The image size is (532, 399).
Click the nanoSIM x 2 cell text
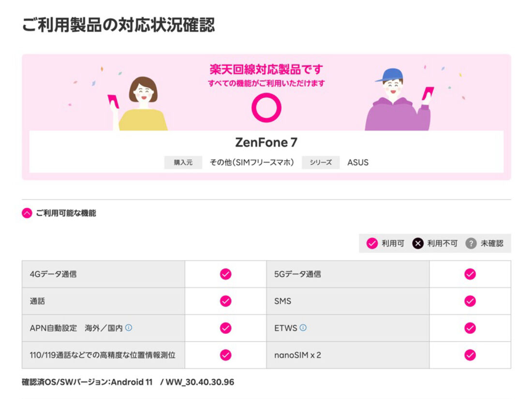297,355
